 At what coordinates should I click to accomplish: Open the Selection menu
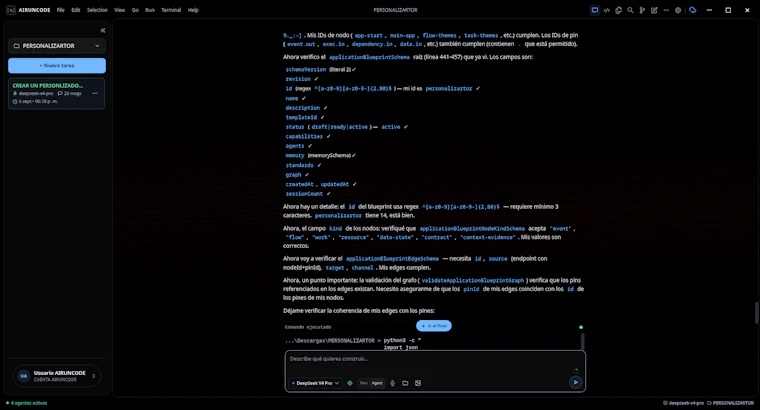[97, 10]
